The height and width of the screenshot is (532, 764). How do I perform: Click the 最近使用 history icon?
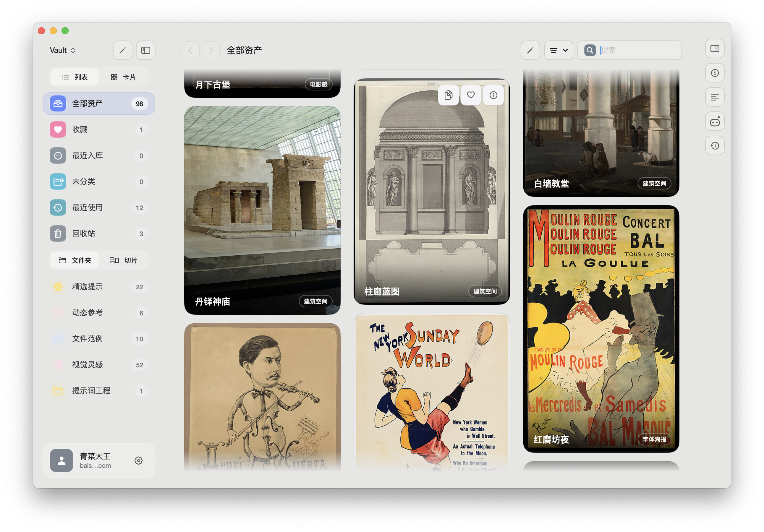(58, 207)
